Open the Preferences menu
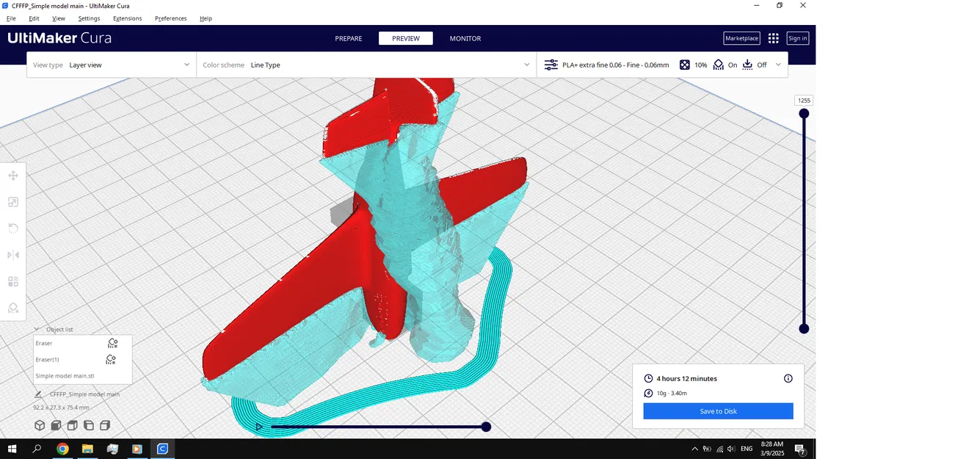 tap(170, 18)
